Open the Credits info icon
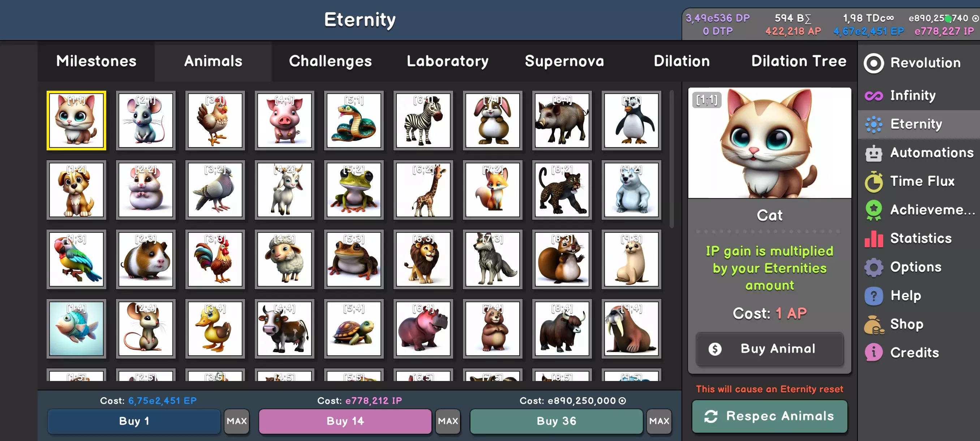 (x=873, y=353)
